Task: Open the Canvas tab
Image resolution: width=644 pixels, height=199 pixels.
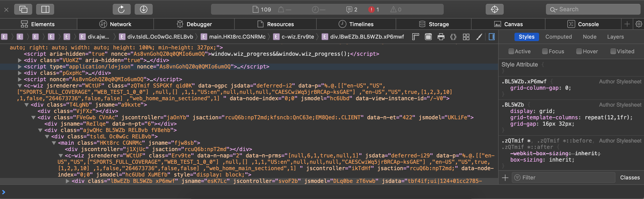Action: [x=508, y=24]
